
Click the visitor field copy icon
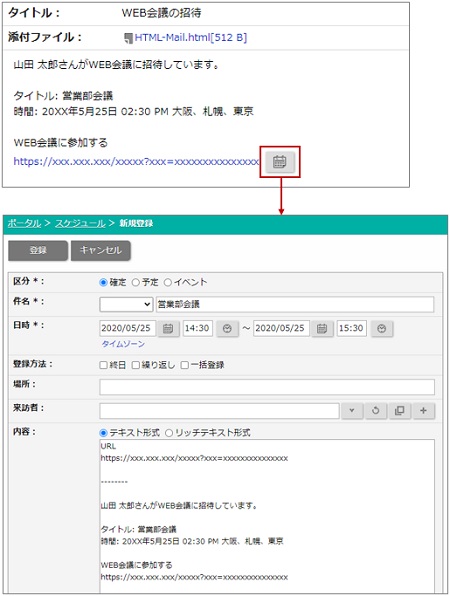tap(399, 411)
